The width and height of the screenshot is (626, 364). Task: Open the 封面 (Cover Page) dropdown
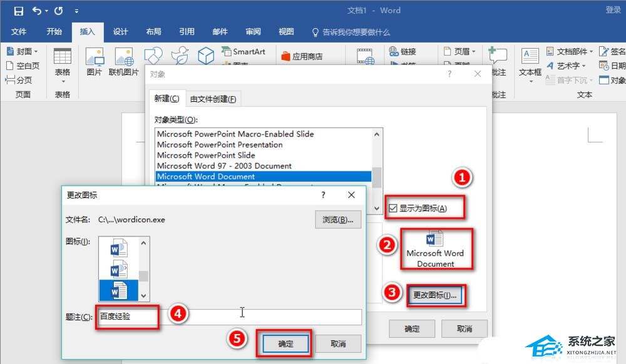(21, 51)
